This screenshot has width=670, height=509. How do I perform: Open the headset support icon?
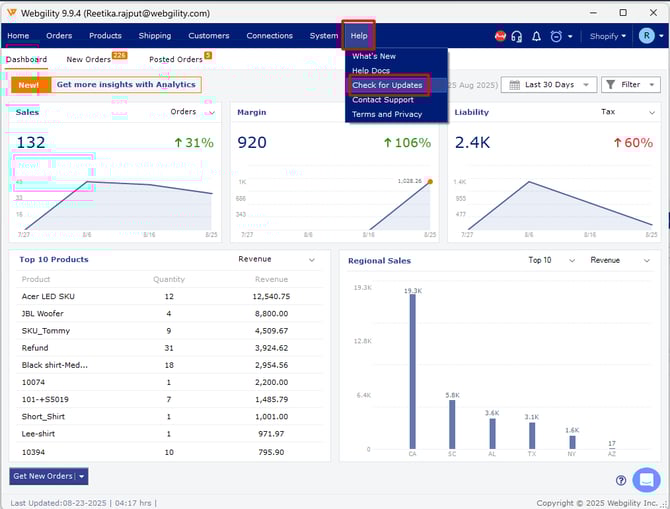(x=517, y=36)
